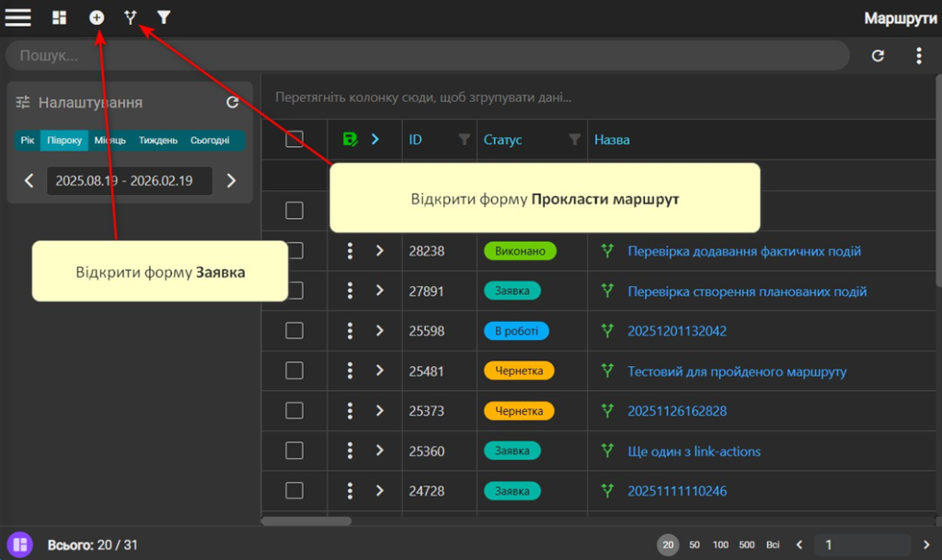Select the Сьогодні period tab
Viewport: 942px width, 560px height.
(210, 140)
